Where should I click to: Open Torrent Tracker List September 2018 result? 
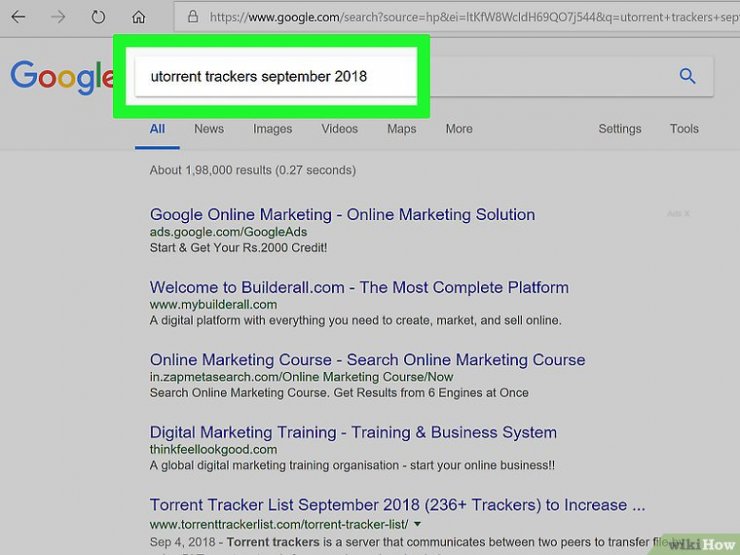397,505
